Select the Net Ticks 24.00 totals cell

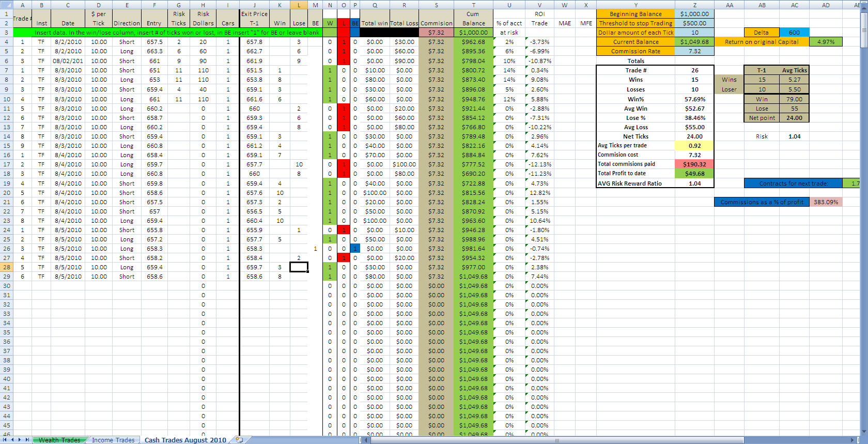[x=694, y=136]
